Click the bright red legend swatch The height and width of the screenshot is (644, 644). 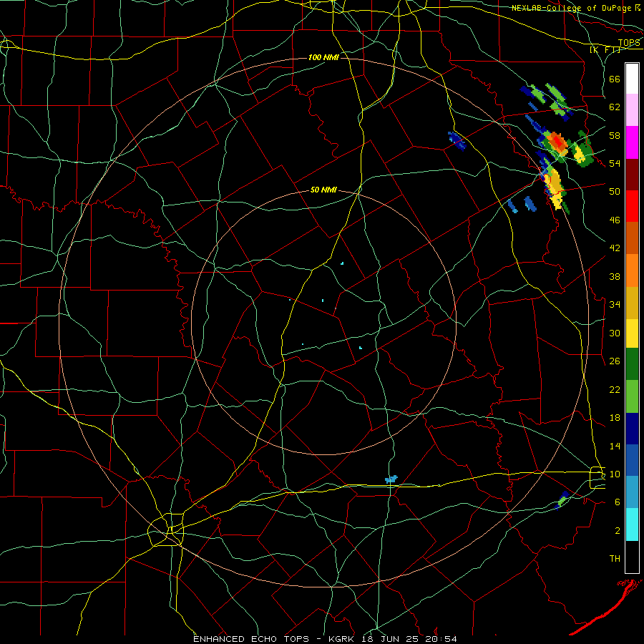[x=632, y=206]
